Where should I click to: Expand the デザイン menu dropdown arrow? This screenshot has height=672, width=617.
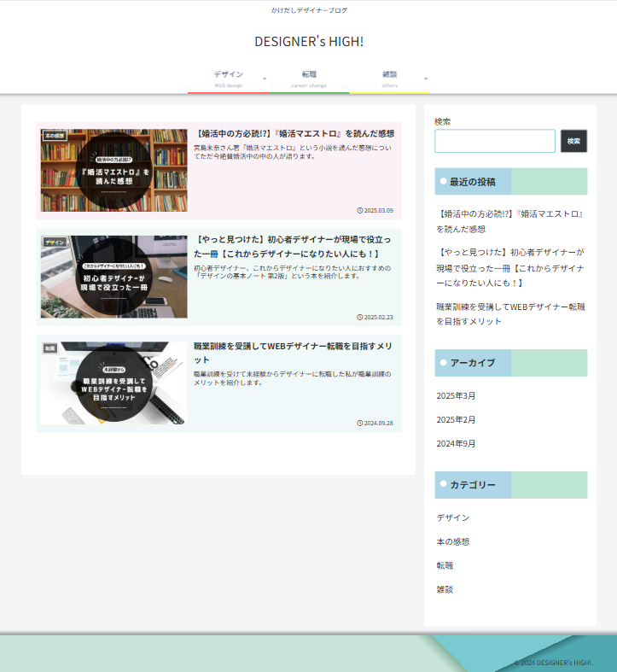pyautogui.click(x=265, y=79)
